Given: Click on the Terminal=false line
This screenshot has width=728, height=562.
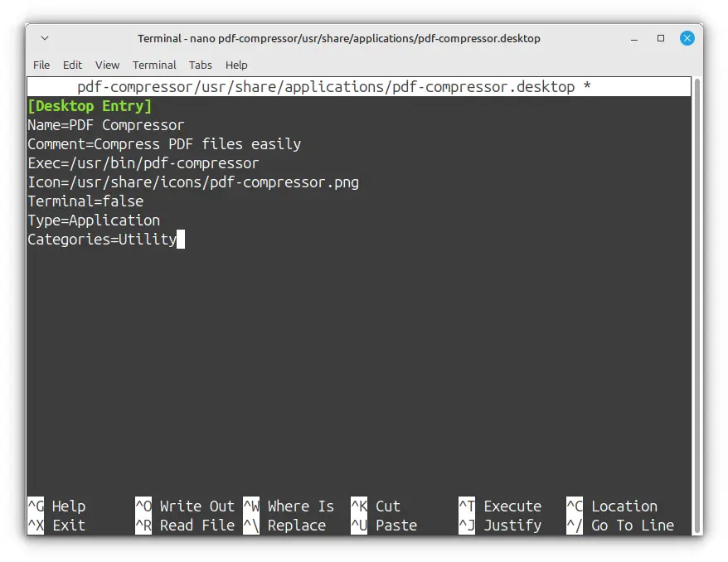Looking at the screenshot, I should coord(85,201).
